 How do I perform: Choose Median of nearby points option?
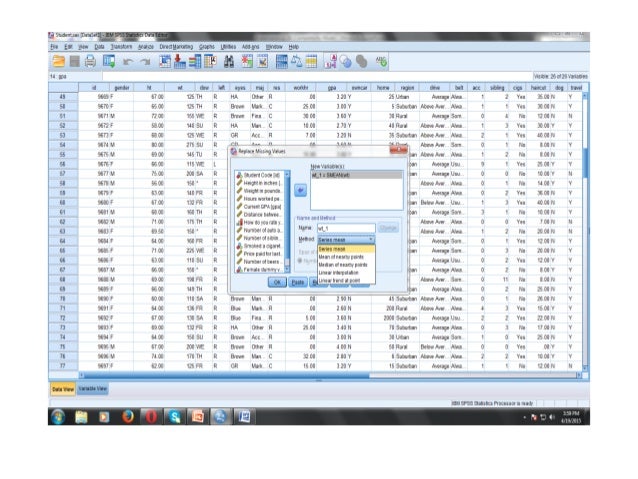(x=346, y=265)
